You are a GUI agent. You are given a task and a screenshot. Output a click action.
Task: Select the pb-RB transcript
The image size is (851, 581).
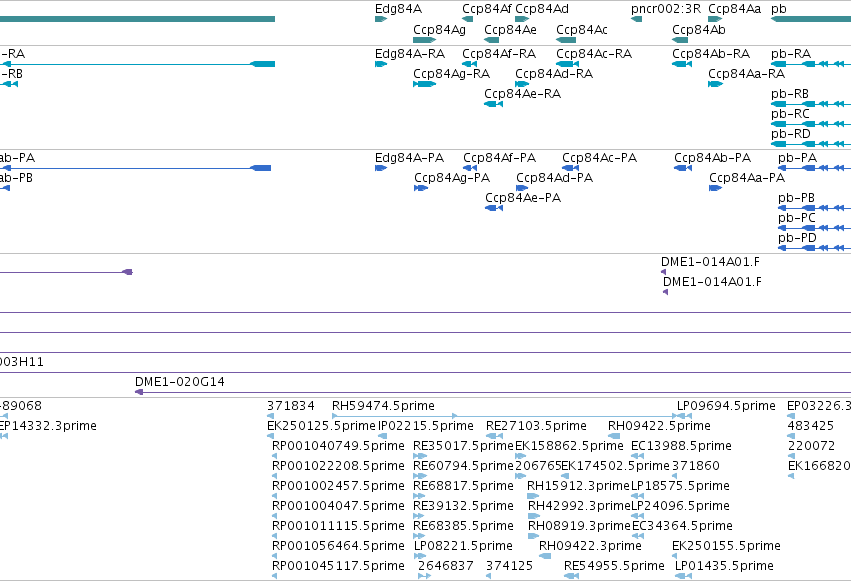tap(811, 104)
